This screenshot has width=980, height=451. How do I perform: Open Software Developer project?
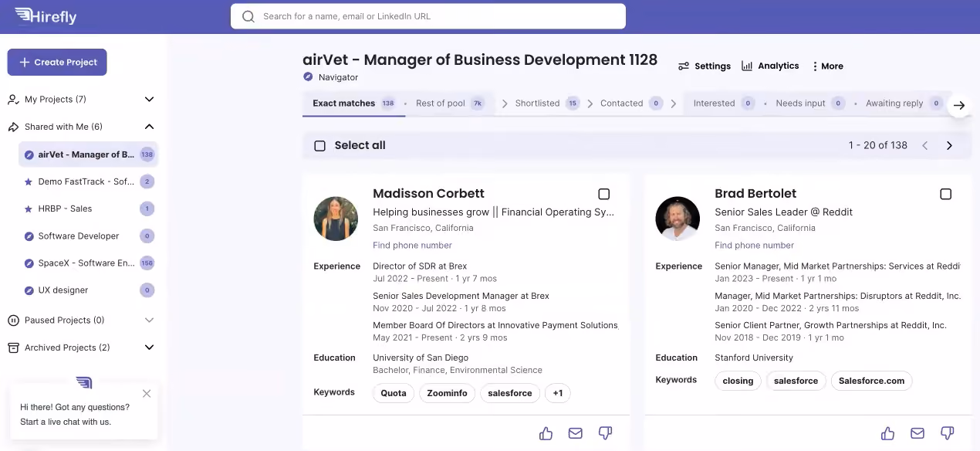point(88,236)
